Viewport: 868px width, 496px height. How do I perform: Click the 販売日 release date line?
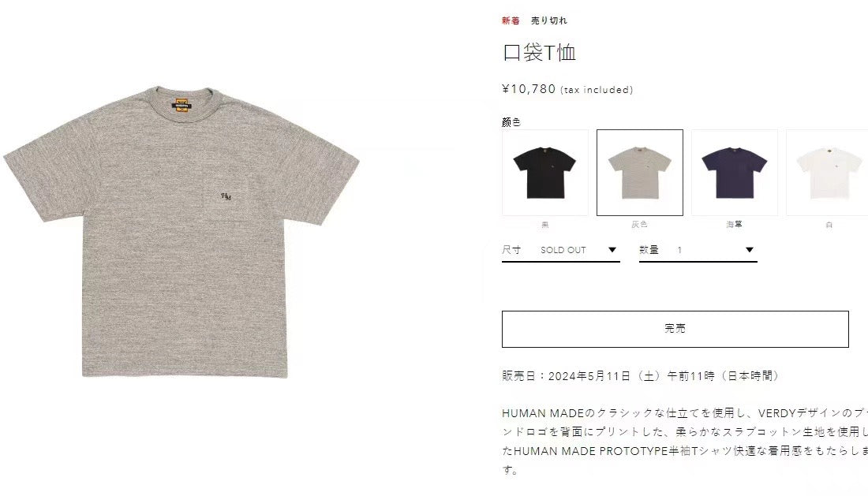point(641,376)
